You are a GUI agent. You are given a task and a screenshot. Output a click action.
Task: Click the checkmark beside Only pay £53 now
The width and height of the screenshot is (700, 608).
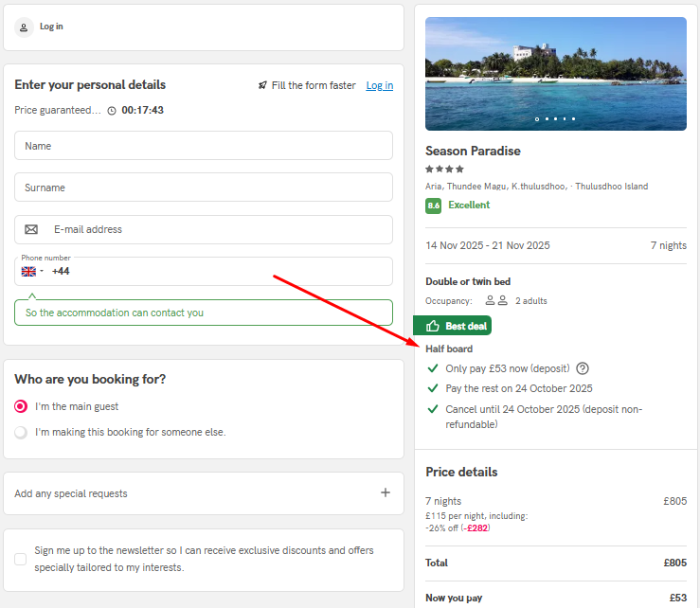[x=433, y=368]
